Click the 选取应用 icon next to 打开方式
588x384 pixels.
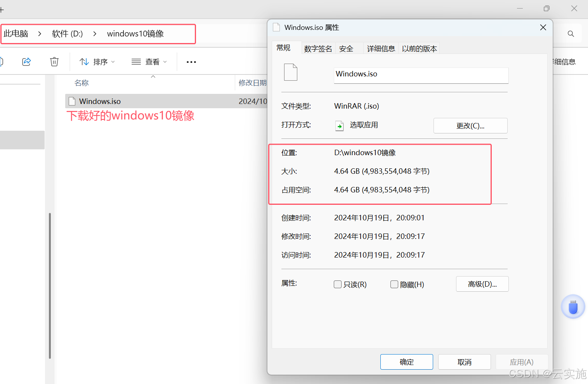click(339, 126)
